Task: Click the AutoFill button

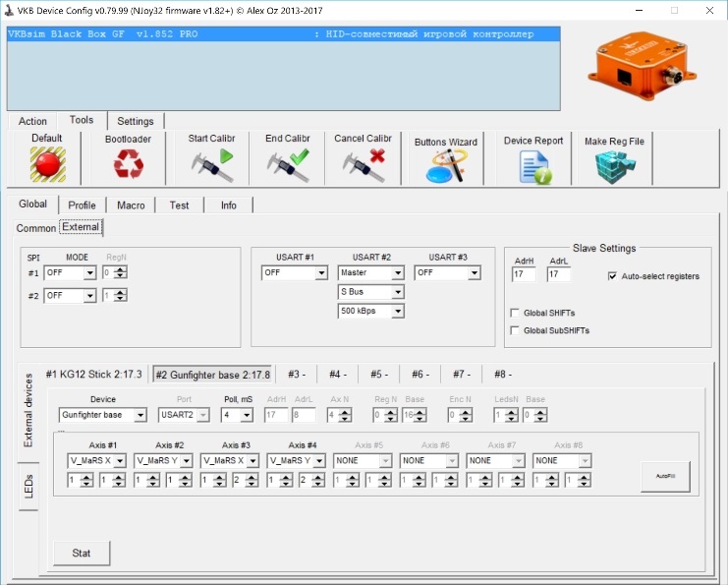Action: 665,476
